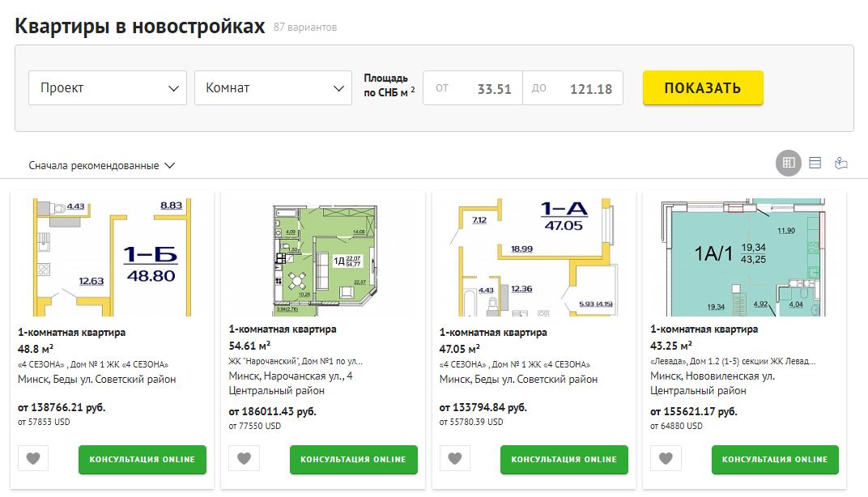The image size is (868, 497).
Task: Expand the Комнат dropdown
Action: (x=273, y=88)
